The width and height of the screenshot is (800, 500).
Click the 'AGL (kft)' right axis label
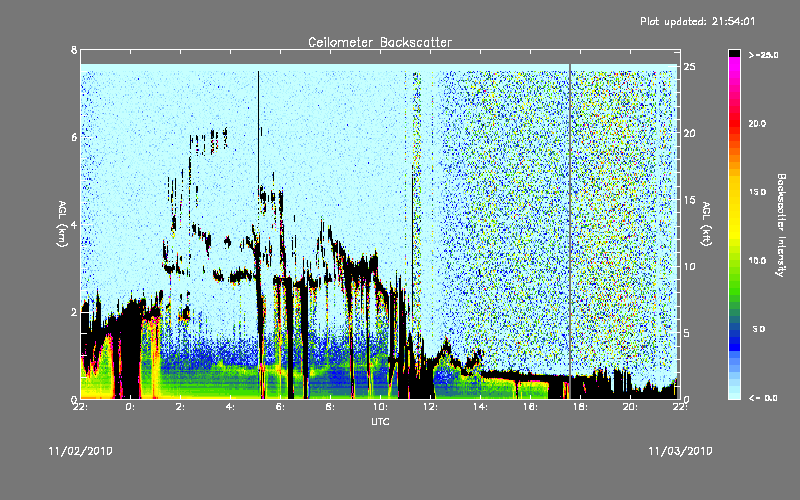706,224
